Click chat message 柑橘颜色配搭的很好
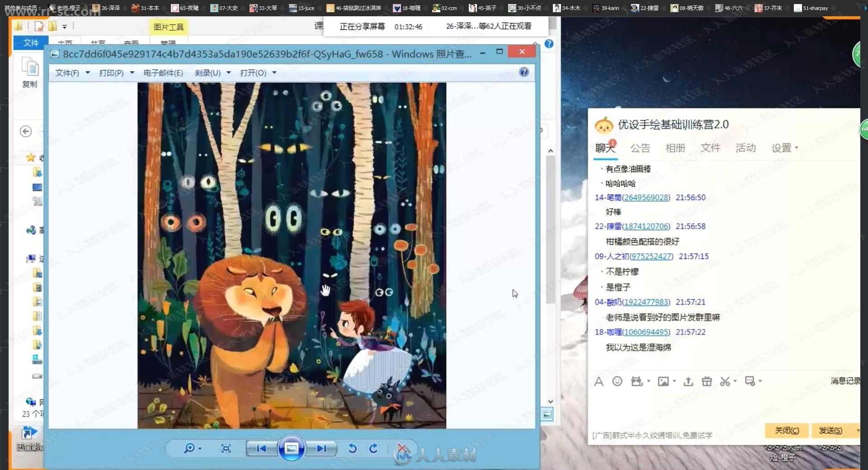This screenshot has width=868, height=470. (x=642, y=242)
